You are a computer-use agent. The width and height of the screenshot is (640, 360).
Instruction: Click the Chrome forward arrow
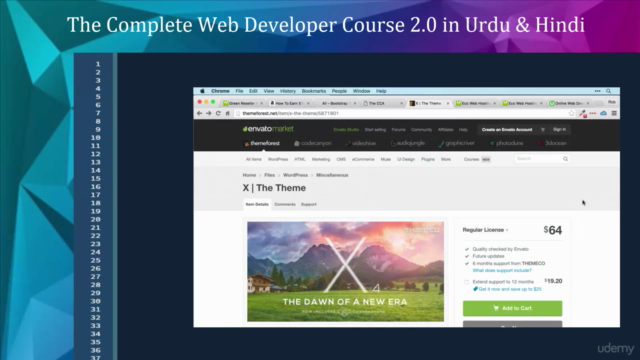coord(209,113)
